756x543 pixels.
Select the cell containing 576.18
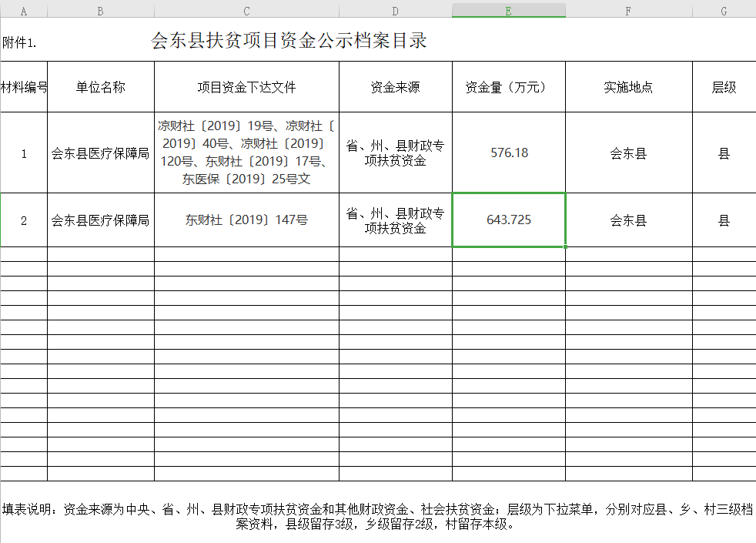(509, 153)
